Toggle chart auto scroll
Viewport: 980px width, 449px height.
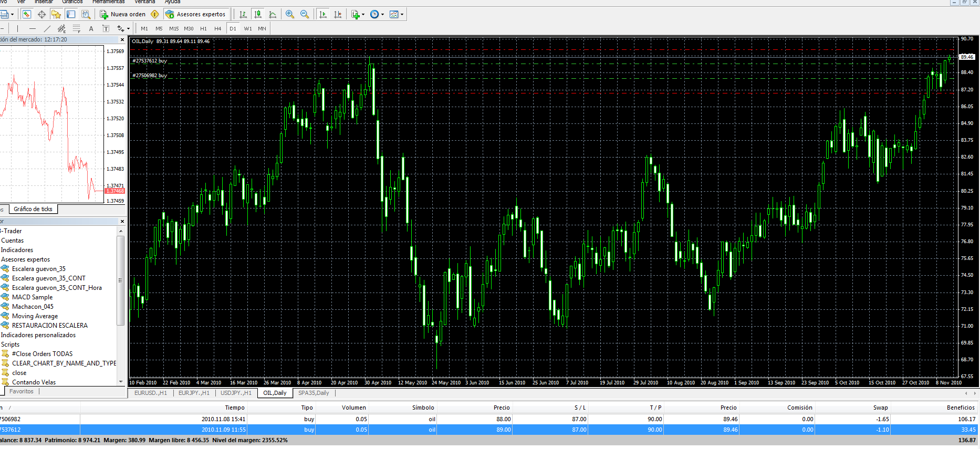(323, 14)
